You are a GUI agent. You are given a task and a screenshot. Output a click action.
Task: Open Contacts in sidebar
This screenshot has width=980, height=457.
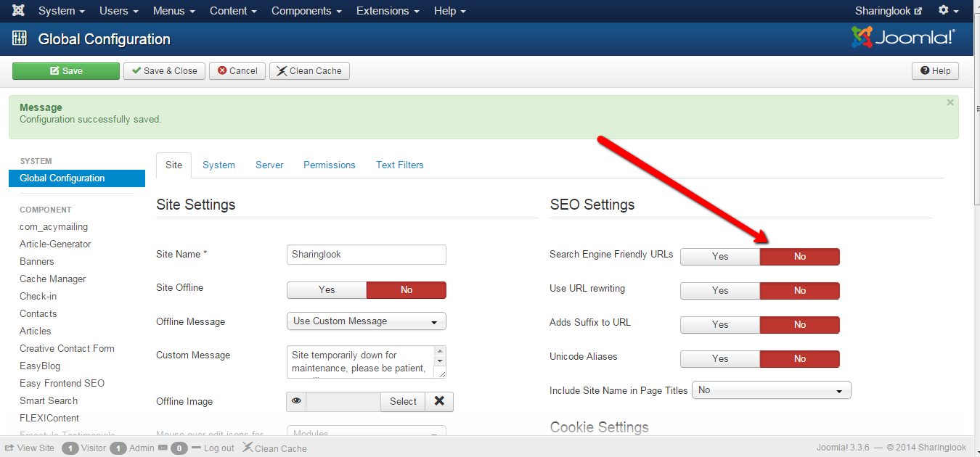[x=38, y=314]
